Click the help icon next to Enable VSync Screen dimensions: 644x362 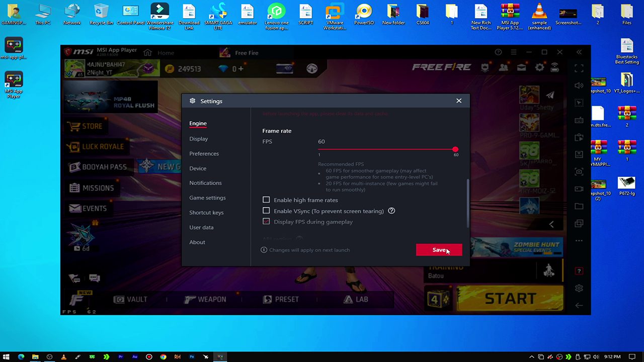click(391, 211)
